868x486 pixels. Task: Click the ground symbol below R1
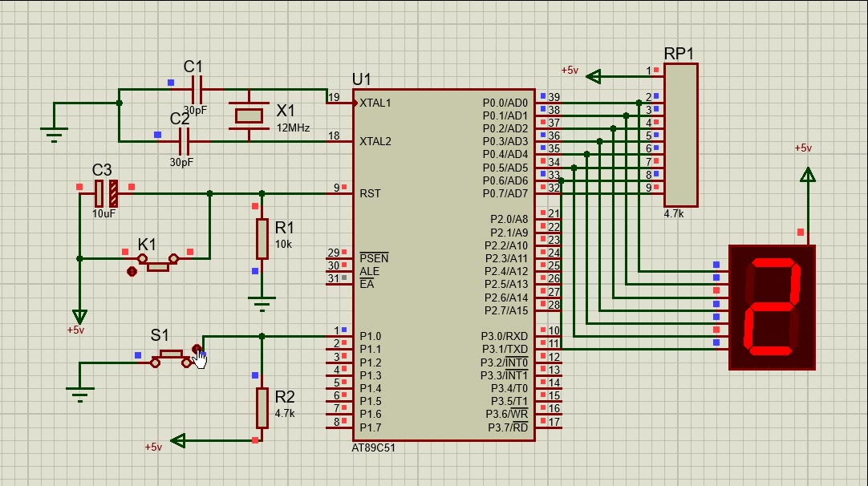pos(262,302)
